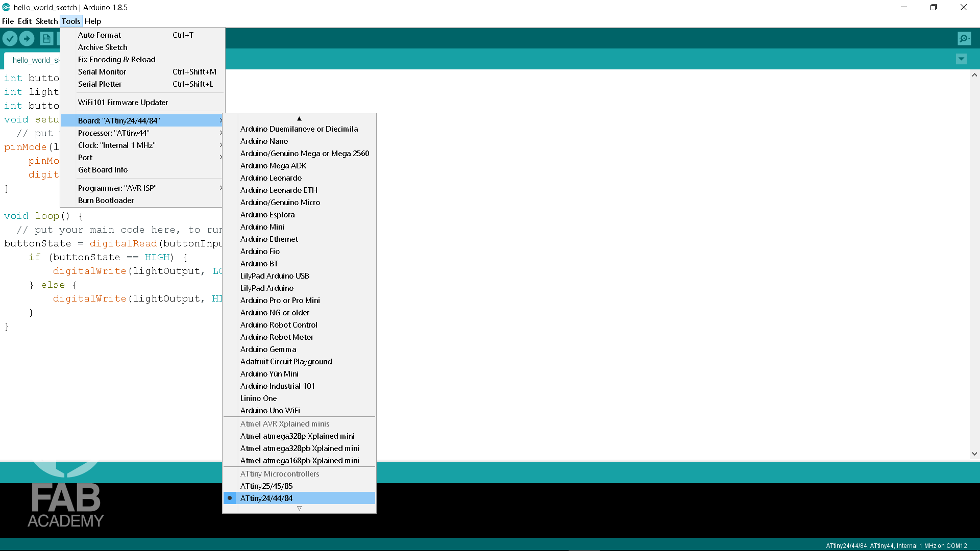Select the checked ATtiny24/44/84 board
The height and width of the screenshot is (551, 980).
[x=299, y=498]
